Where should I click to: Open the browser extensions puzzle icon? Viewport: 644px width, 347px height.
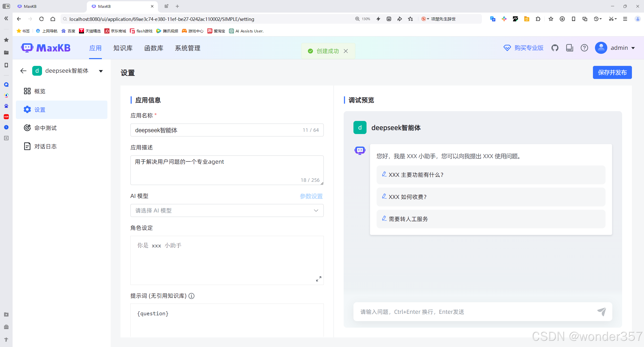(x=538, y=19)
